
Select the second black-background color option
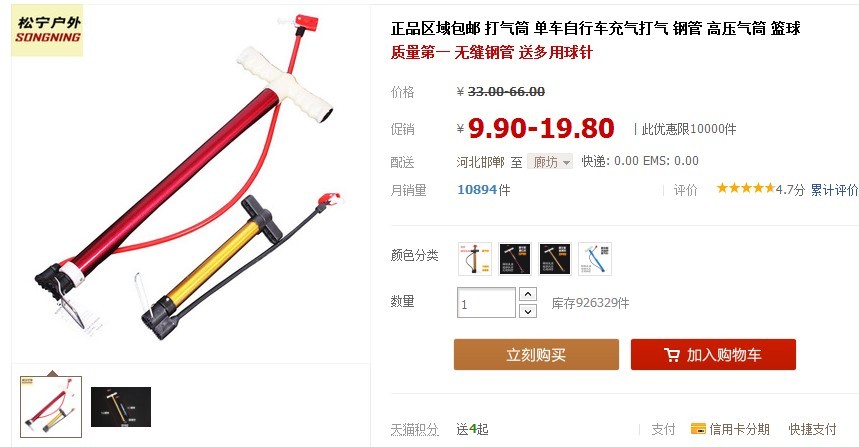click(x=515, y=259)
